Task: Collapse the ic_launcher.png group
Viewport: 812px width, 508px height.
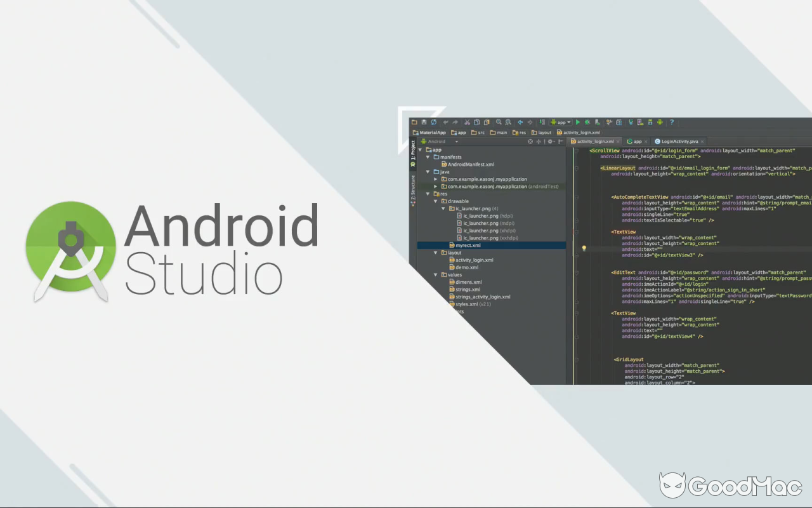Action: click(443, 208)
